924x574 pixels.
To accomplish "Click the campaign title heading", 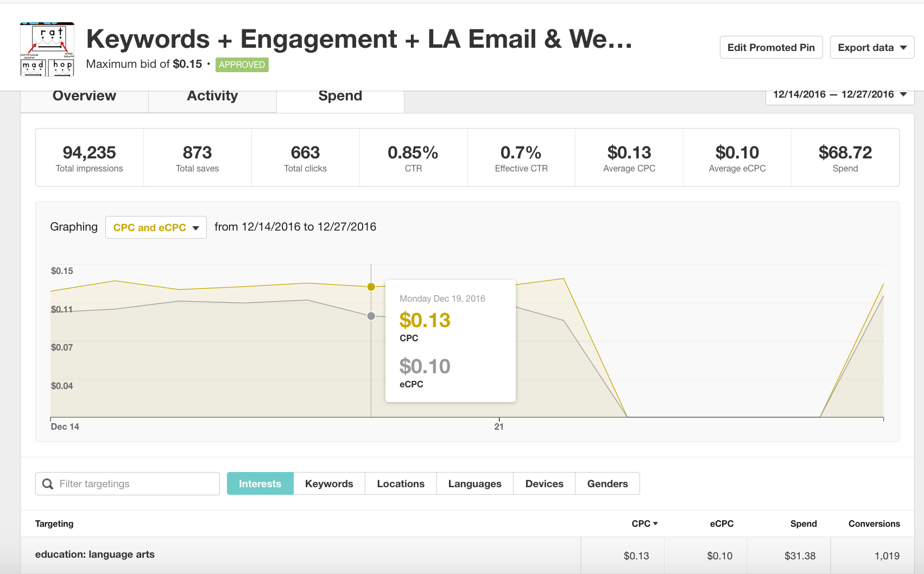I will tap(359, 39).
